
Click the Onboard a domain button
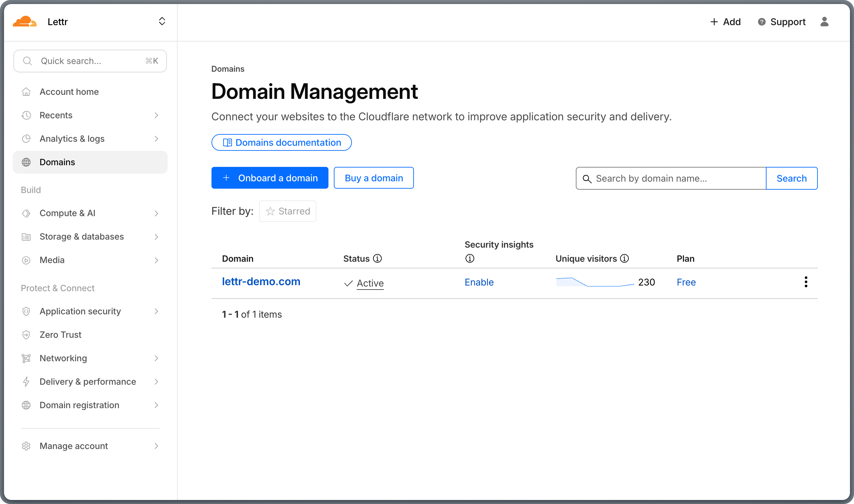click(270, 178)
